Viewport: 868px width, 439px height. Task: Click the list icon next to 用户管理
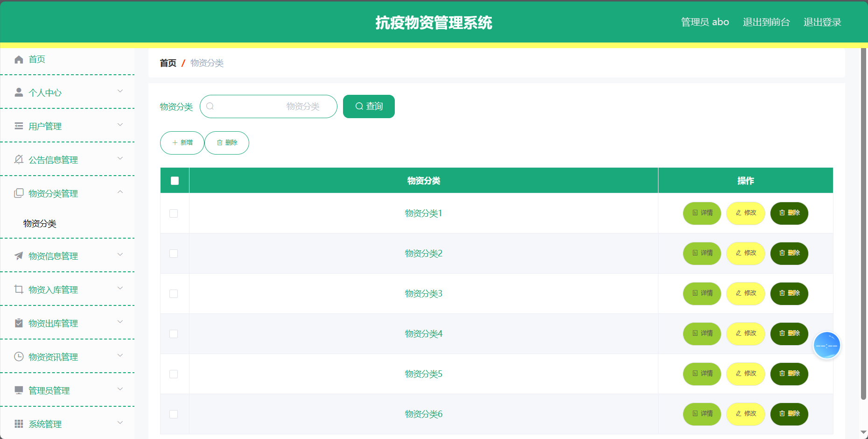click(x=19, y=126)
